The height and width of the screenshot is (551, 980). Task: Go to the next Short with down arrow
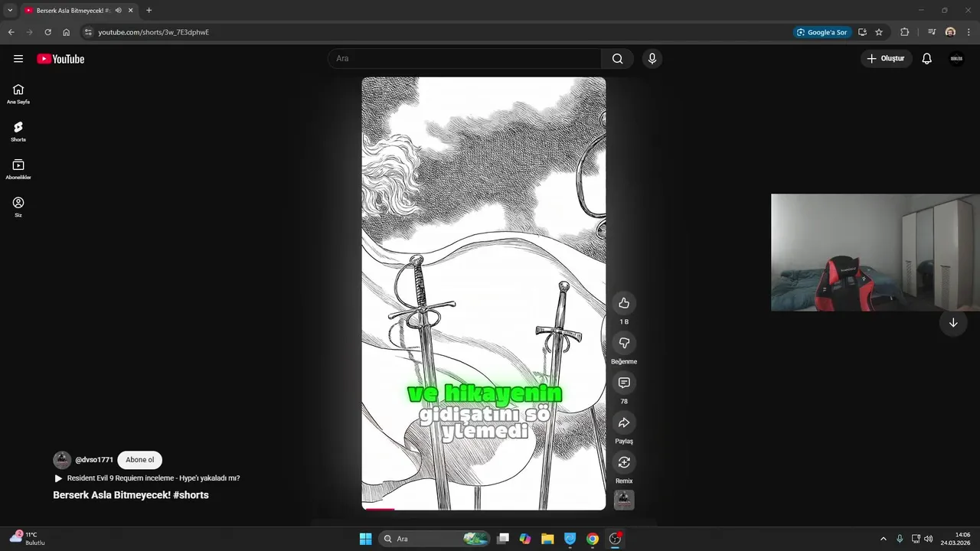point(953,323)
